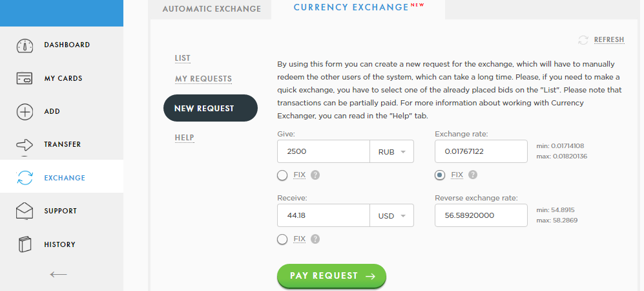Select the Add plus-circle icon
The width and height of the screenshot is (644, 291).
(x=25, y=112)
